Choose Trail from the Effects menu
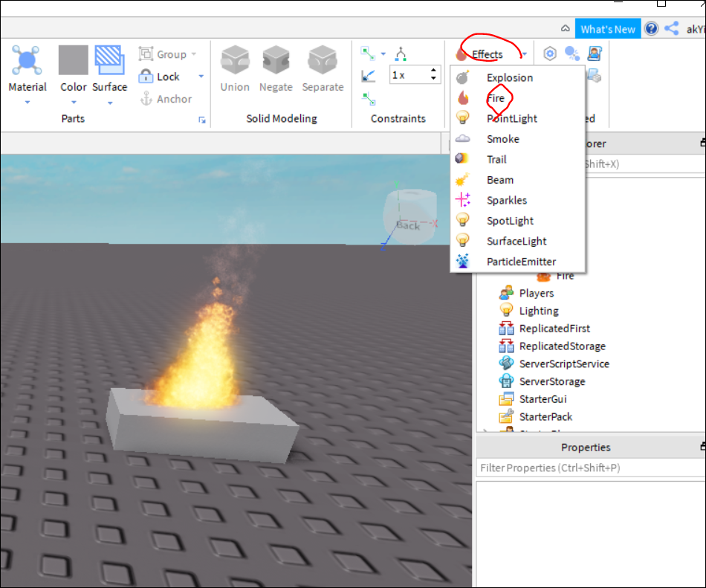This screenshot has height=588, width=706. coord(517,159)
